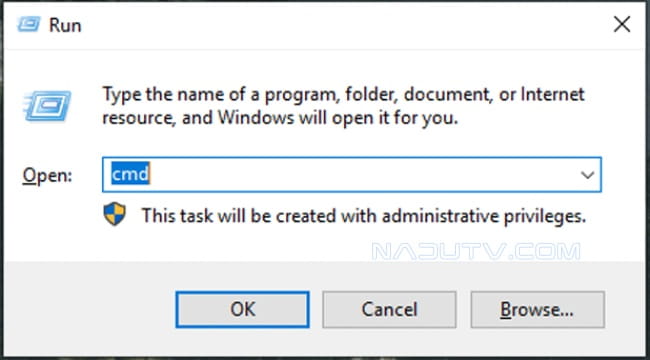This screenshot has width=650, height=360.
Task: Click the NADUTV.COM watermark
Action: coord(476,252)
